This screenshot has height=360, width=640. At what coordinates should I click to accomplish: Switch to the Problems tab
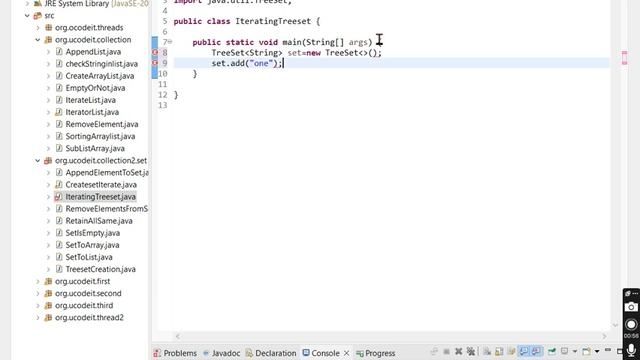(x=175, y=353)
